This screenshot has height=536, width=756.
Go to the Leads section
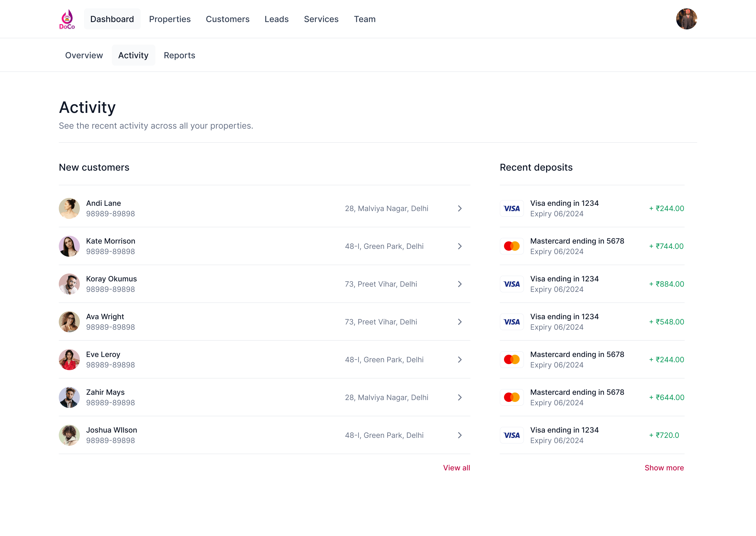pyautogui.click(x=276, y=19)
